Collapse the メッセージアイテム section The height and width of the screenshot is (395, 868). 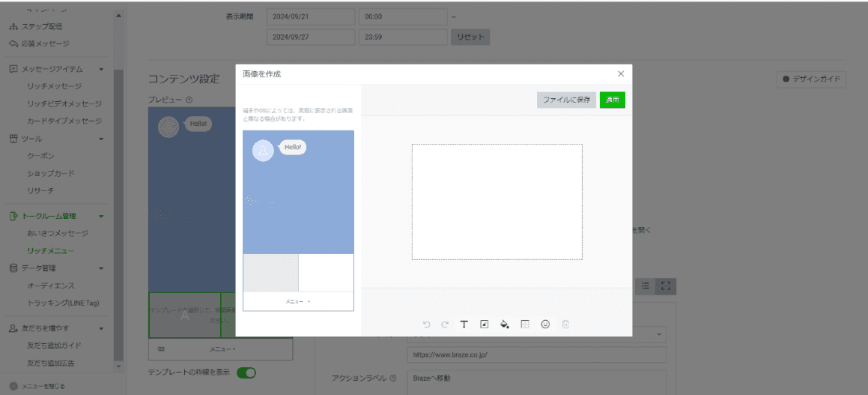101,69
